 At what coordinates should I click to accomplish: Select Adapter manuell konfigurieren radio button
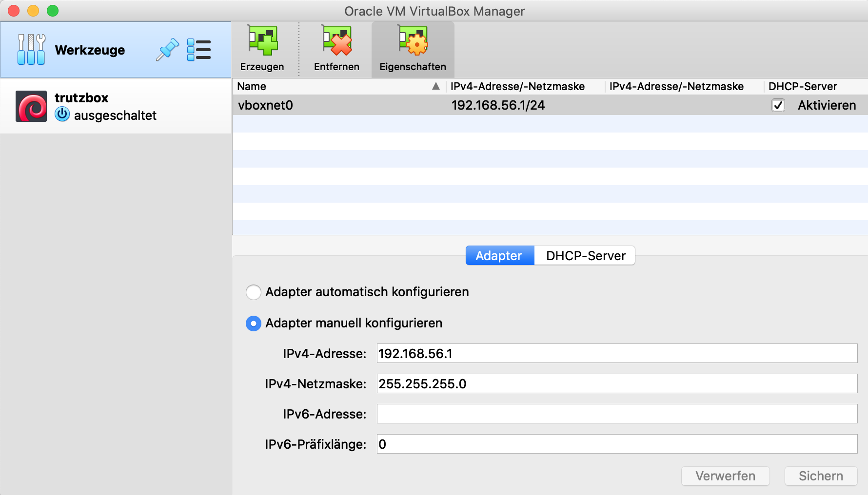click(x=254, y=324)
